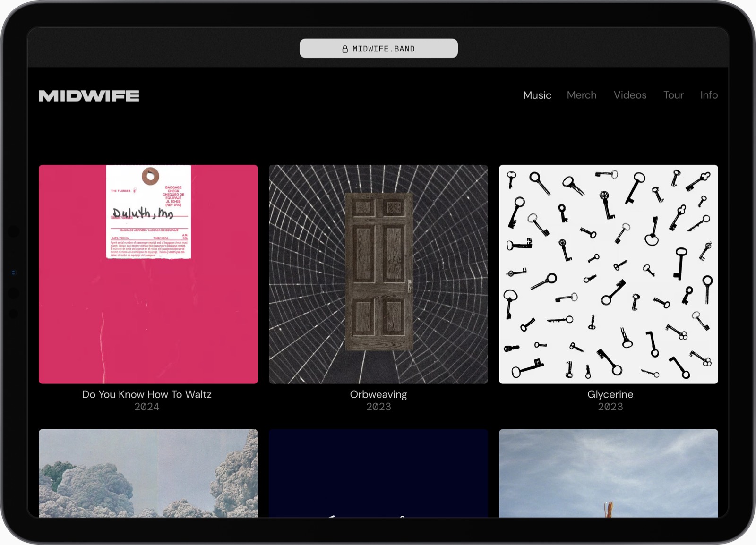Open the Info page
Viewport: 756px width, 545px height.
[709, 95]
